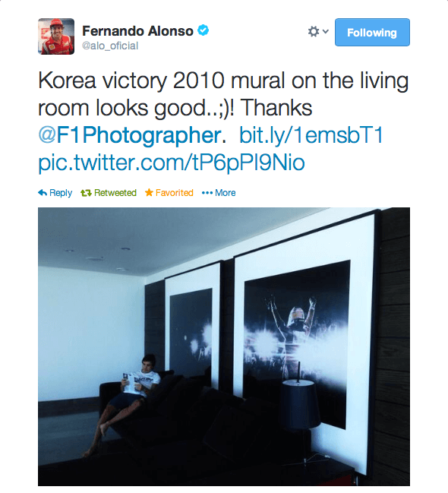Toggle the Favorited state label
The height and width of the screenshot is (493, 448).
click(175, 193)
